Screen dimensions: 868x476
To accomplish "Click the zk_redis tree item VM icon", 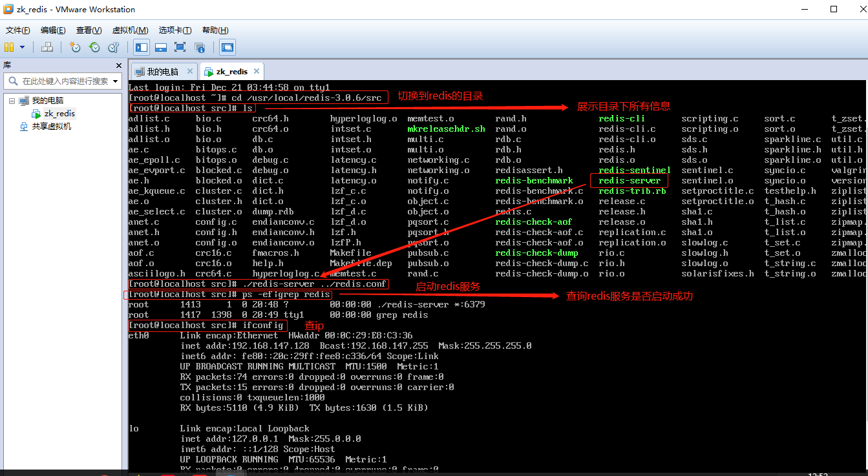I will (x=36, y=114).
